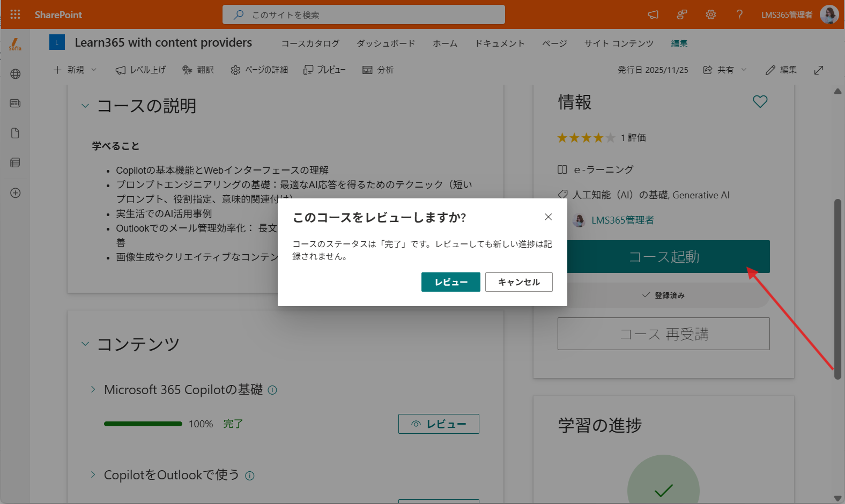Viewport: 845px width, 504px height.
Task: Confirm with the レビュー dialog button
Action: (x=451, y=282)
